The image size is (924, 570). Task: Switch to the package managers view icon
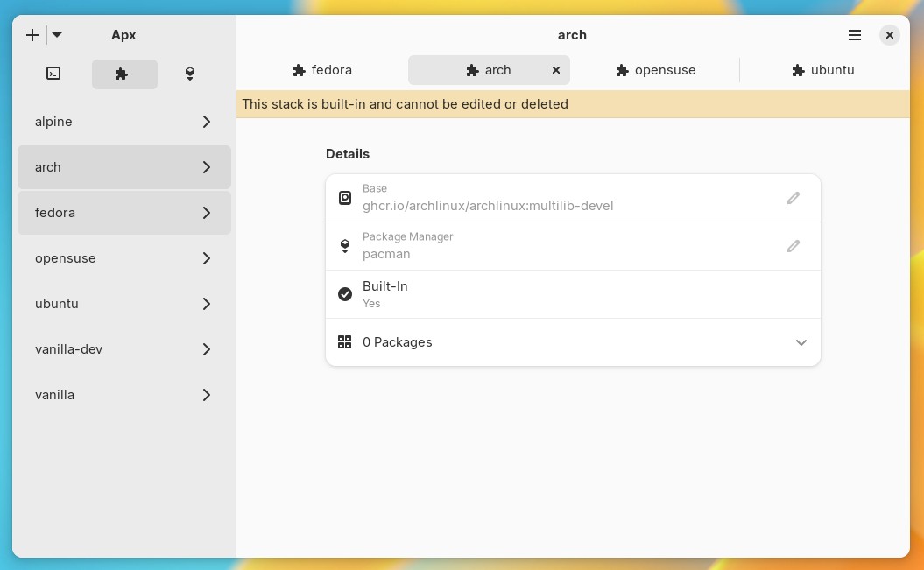click(x=190, y=74)
